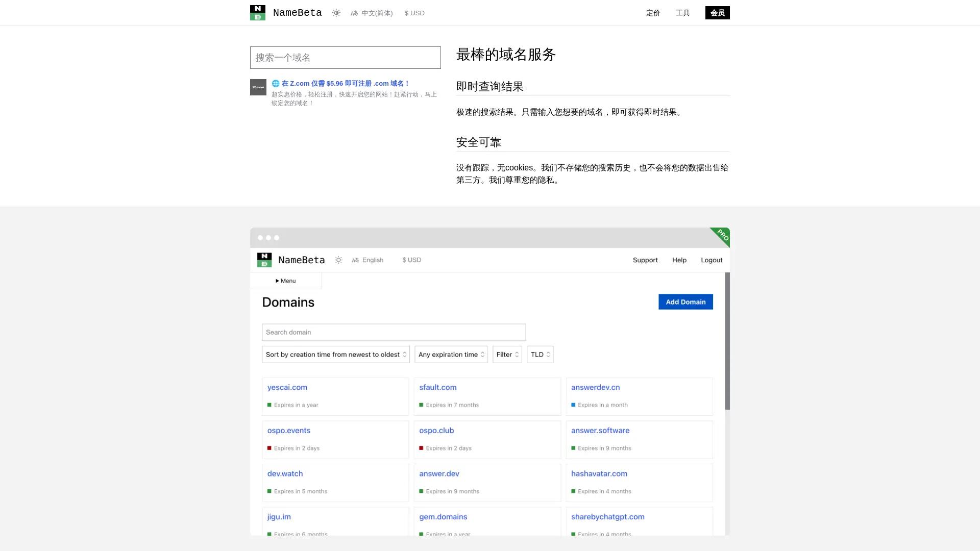Open the 工具 menu item

(683, 13)
